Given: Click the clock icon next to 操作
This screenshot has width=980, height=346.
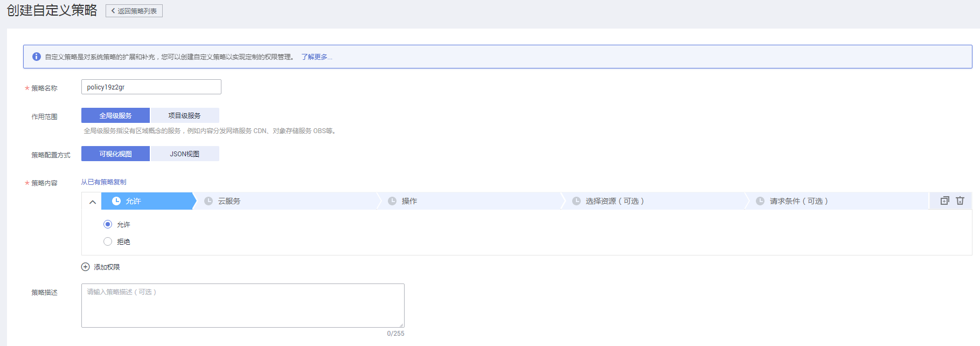Looking at the screenshot, I should (392, 201).
